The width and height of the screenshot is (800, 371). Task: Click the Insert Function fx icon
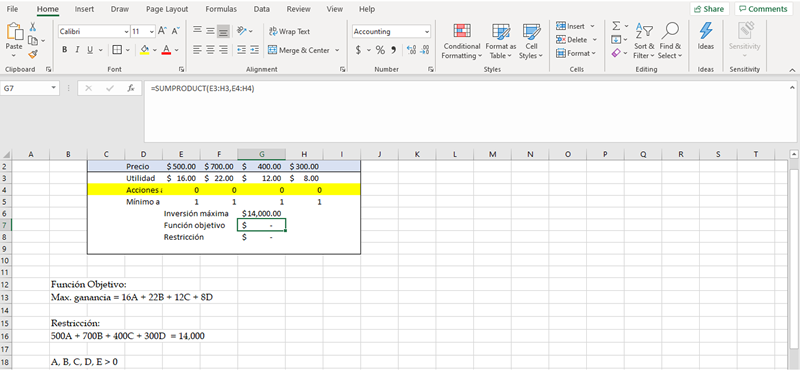(131, 88)
